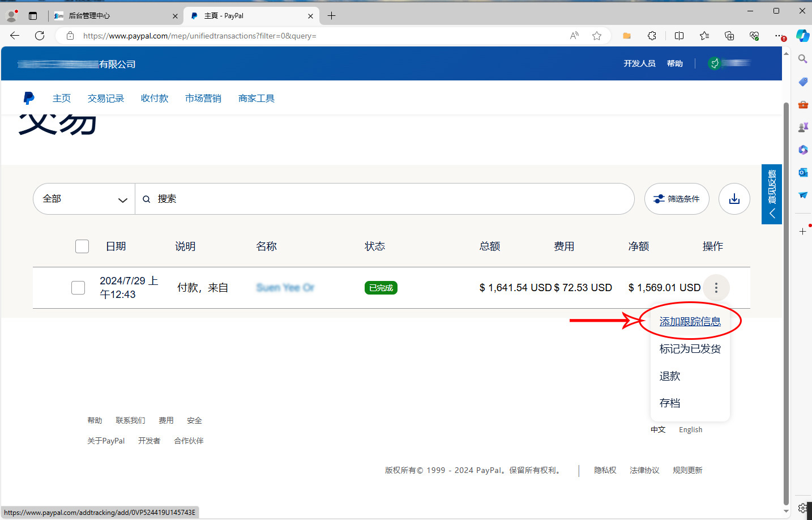This screenshot has height=520, width=812.
Task: Open the 安全 footer link
Action: tap(194, 420)
